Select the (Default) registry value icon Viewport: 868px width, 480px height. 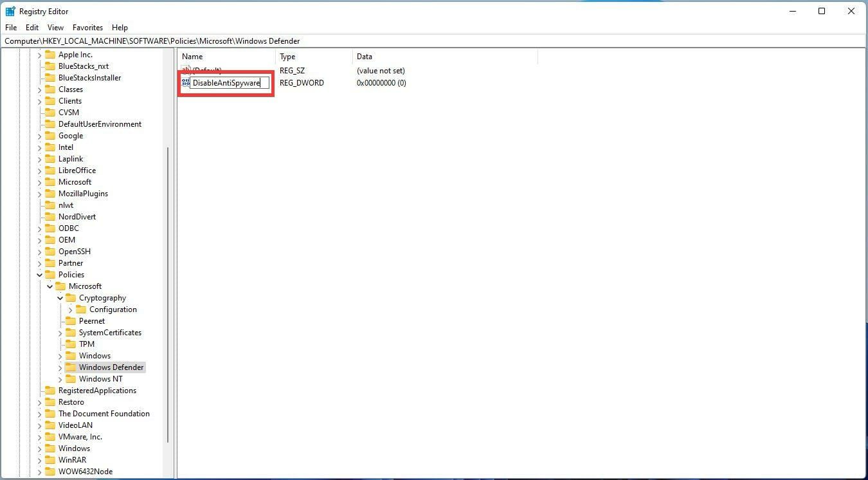pos(186,71)
